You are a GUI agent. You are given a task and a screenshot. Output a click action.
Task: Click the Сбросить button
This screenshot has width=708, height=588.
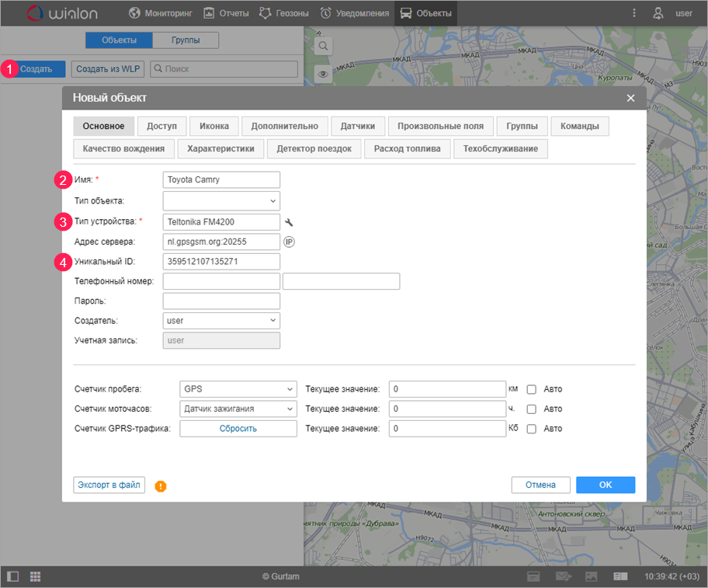(x=238, y=429)
